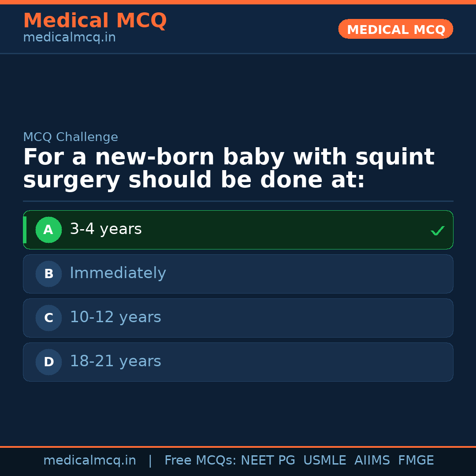Select the "3-4 years" answer option
The image size is (476, 476).
[x=238, y=230]
